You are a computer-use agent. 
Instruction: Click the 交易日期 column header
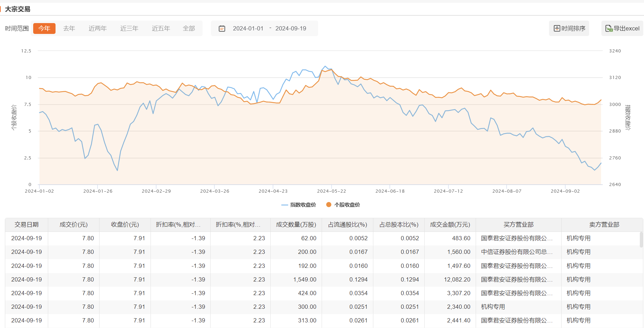[27, 225]
